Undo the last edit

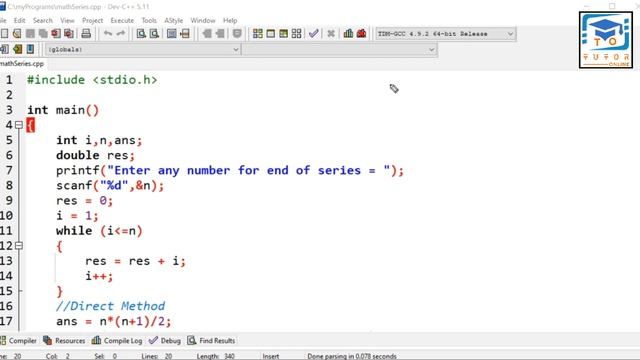tap(108, 33)
